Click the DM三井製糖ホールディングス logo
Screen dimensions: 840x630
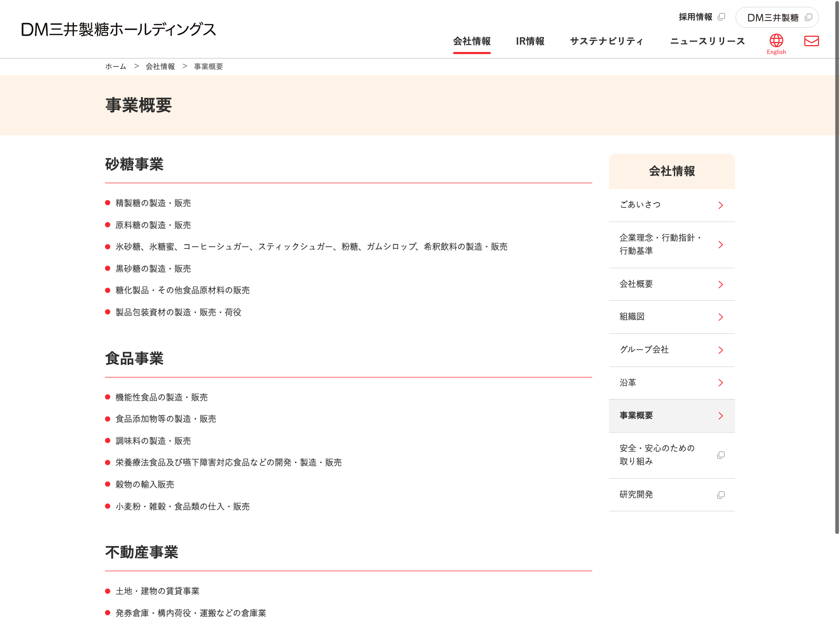tap(119, 29)
